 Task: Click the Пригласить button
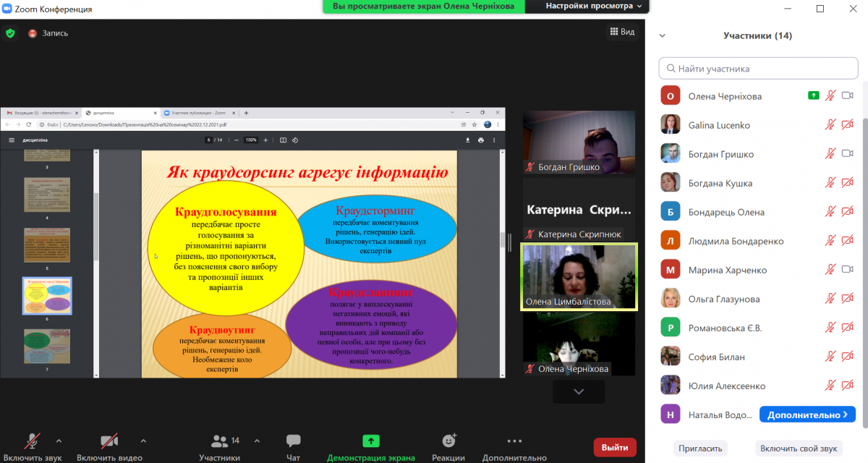click(x=700, y=448)
